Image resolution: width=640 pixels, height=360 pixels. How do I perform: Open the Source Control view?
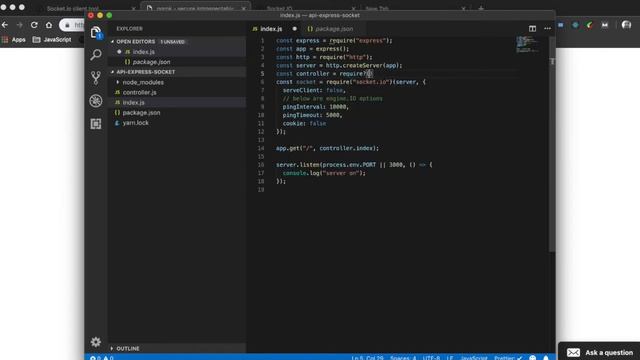96,78
